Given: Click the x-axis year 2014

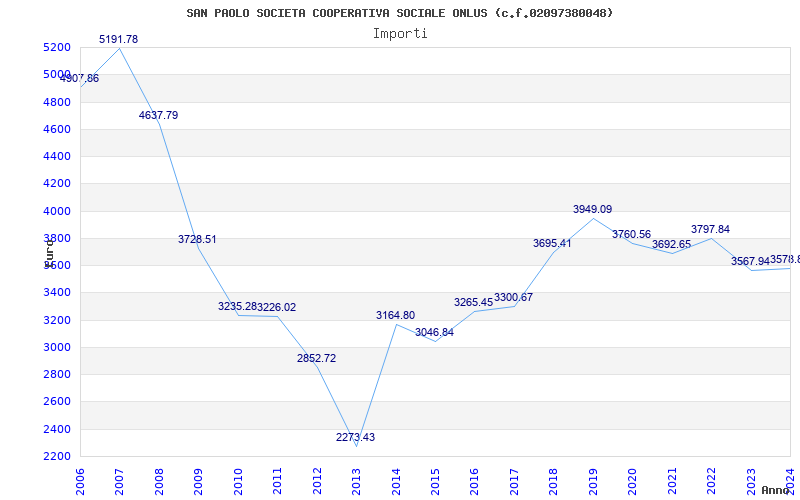Looking at the screenshot, I should click(x=396, y=482).
